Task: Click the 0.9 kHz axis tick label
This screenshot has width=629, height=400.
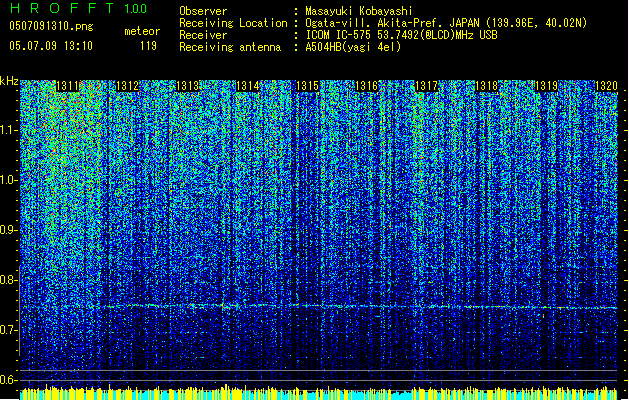Action: 8,230
